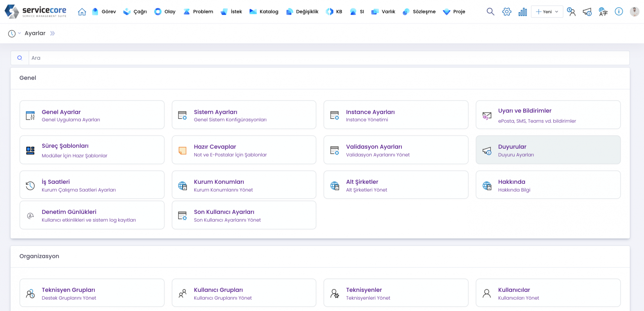
Task: Open Teknisyen Grupları card
Action: pyautogui.click(x=92, y=293)
